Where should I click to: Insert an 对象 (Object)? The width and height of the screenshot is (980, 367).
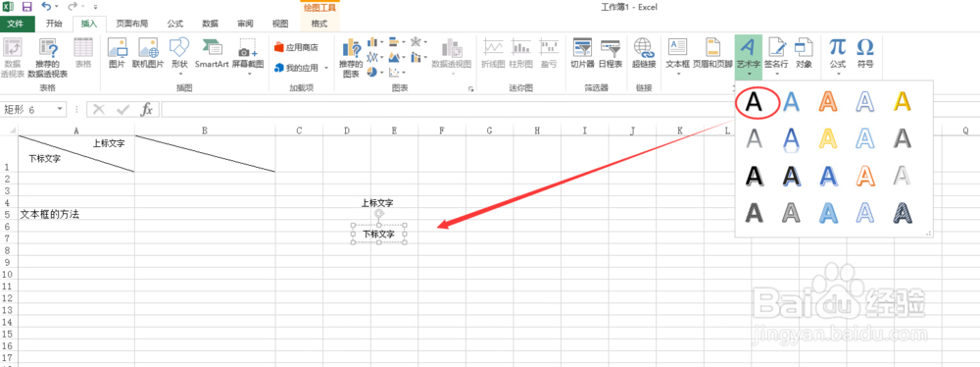804,53
